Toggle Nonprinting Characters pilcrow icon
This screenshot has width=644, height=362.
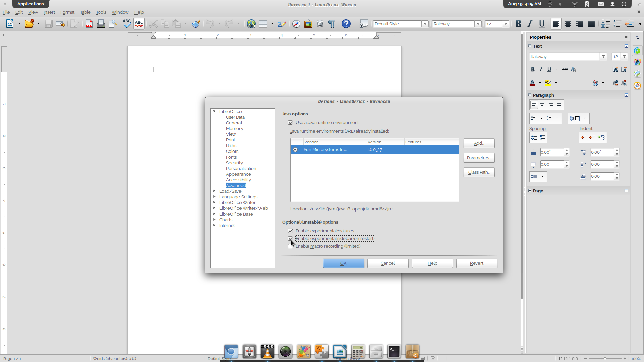[x=332, y=24]
